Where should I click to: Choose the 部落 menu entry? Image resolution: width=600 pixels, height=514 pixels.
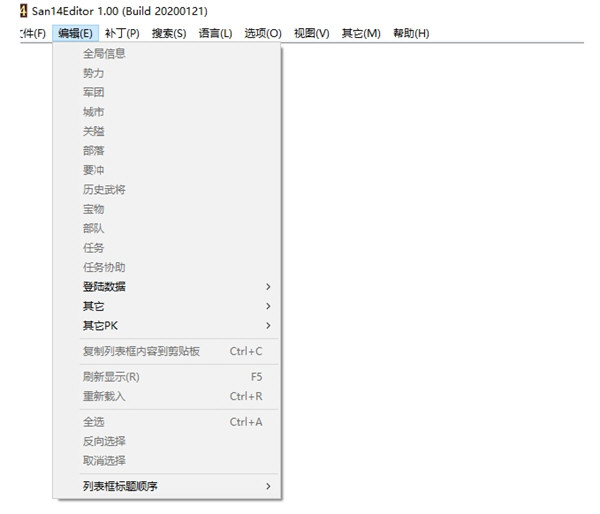tap(167, 151)
